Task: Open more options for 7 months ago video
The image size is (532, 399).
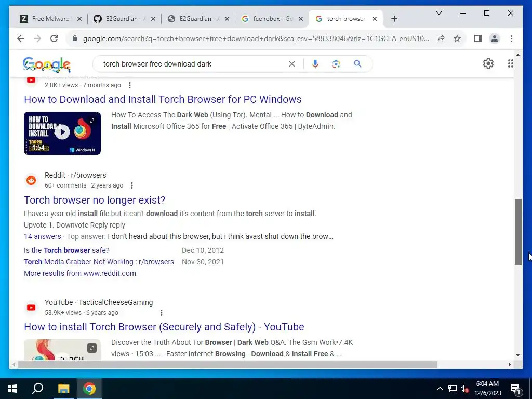Action: (x=129, y=86)
